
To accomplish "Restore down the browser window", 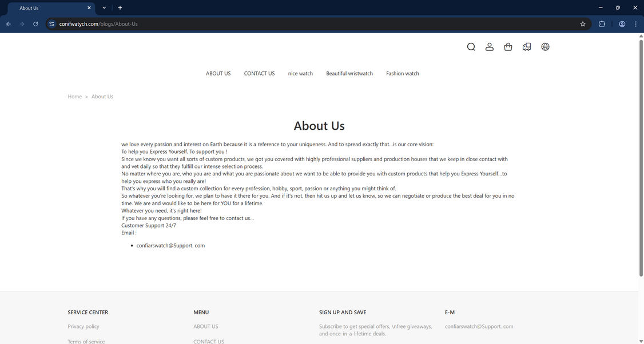I will [x=618, y=8].
